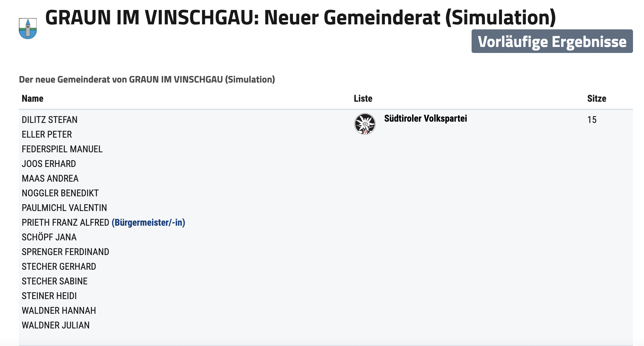Click the Liste column header

[363, 99]
